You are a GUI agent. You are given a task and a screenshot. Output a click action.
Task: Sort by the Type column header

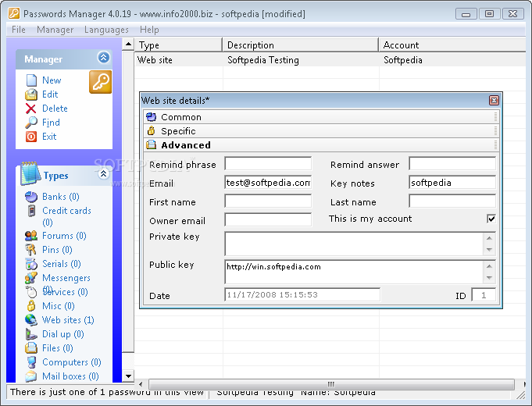[x=178, y=45]
